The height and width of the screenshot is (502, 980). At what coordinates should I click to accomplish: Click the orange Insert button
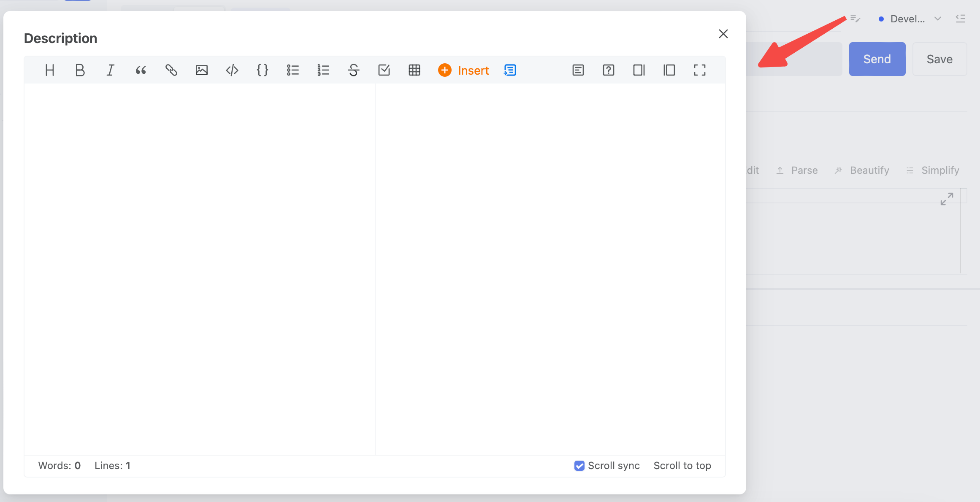463,70
